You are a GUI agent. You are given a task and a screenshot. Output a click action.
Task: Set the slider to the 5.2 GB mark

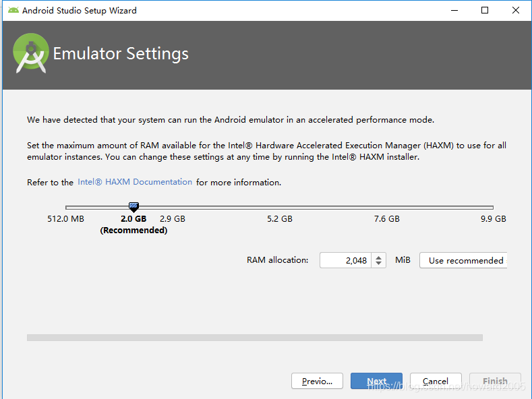click(280, 208)
